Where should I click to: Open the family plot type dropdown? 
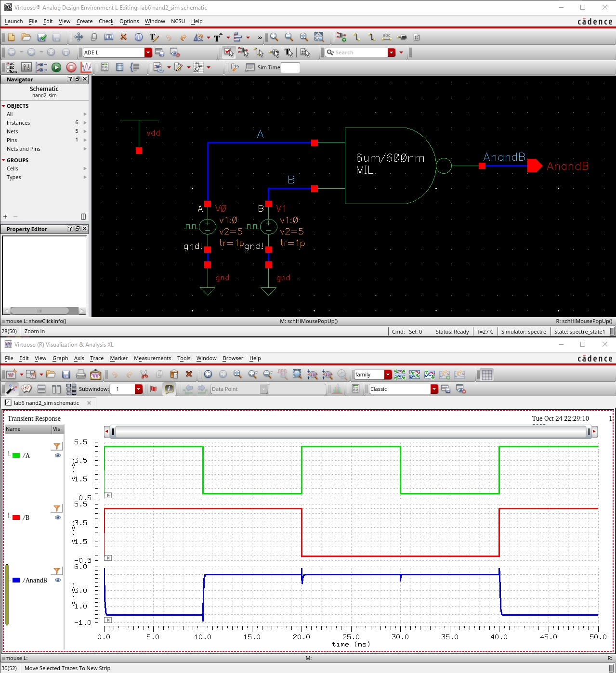click(388, 375)
